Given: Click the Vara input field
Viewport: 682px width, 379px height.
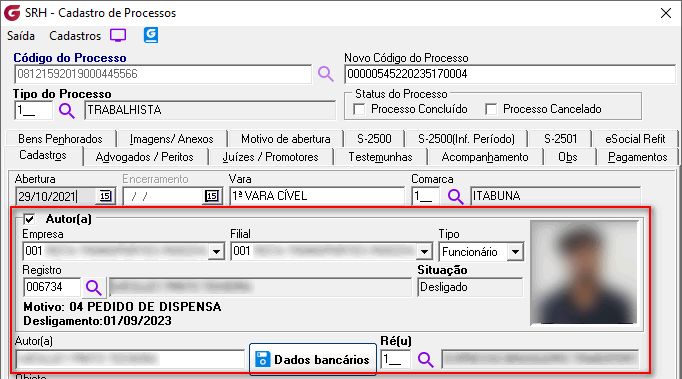Looking at the screenshot, I should 317,196.
